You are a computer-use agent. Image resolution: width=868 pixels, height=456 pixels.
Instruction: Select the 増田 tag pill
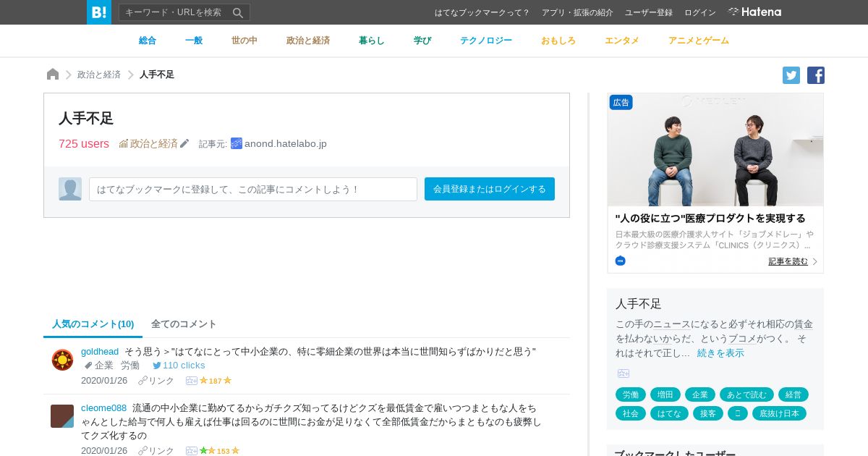tap(665, 394)
